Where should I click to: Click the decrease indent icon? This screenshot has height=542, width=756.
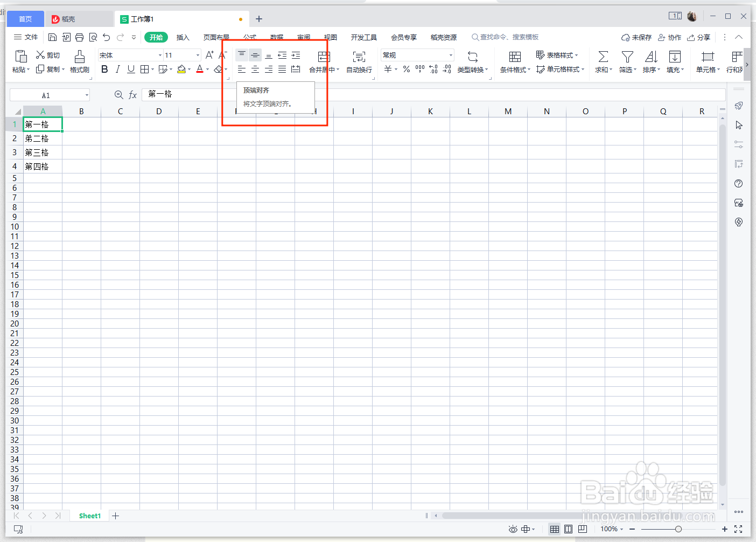282,55
